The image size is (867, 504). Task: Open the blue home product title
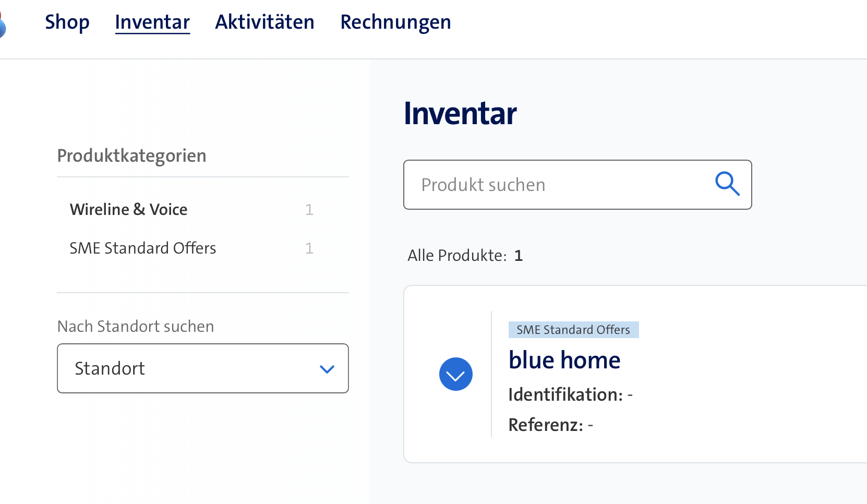coord(564,360)
